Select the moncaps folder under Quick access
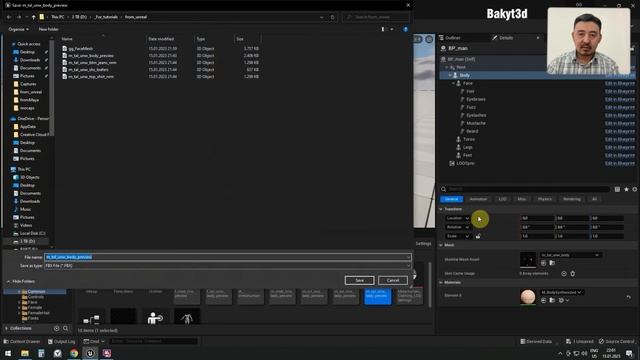640x360 pixels. click(x=27, y=108)
